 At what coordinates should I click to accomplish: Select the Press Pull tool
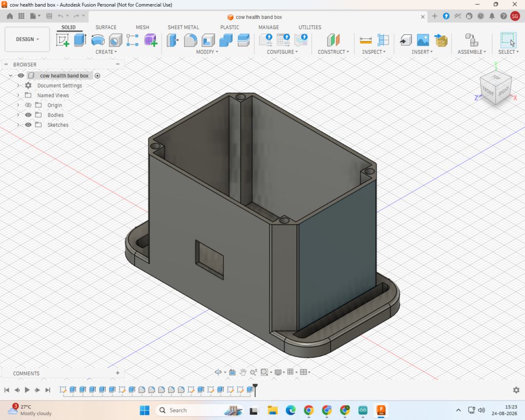[x=173, y=40]
